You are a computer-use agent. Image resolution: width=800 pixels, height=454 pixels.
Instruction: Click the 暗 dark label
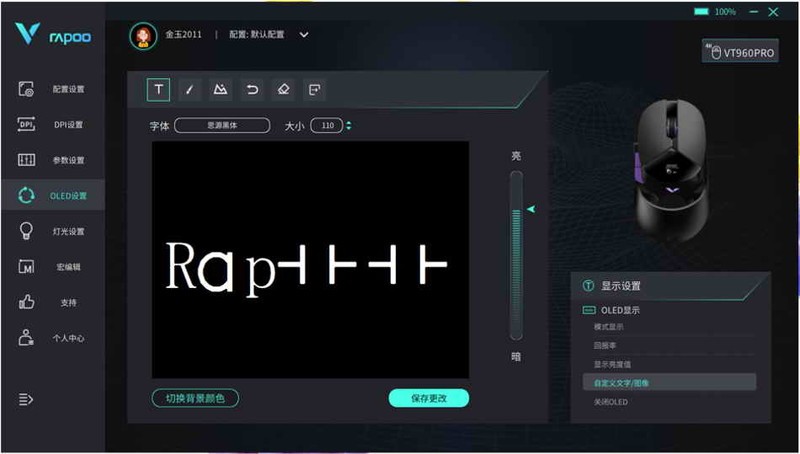coord(516,357)
